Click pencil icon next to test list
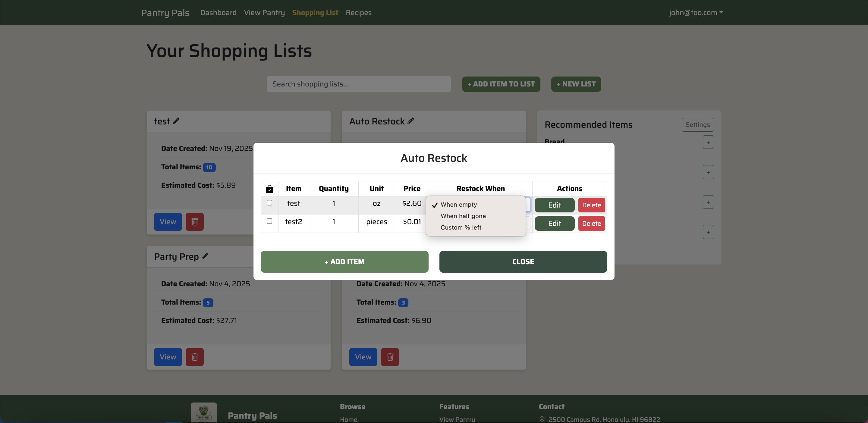This screenshot has width=868, height=423. click(x=176, y=121)
